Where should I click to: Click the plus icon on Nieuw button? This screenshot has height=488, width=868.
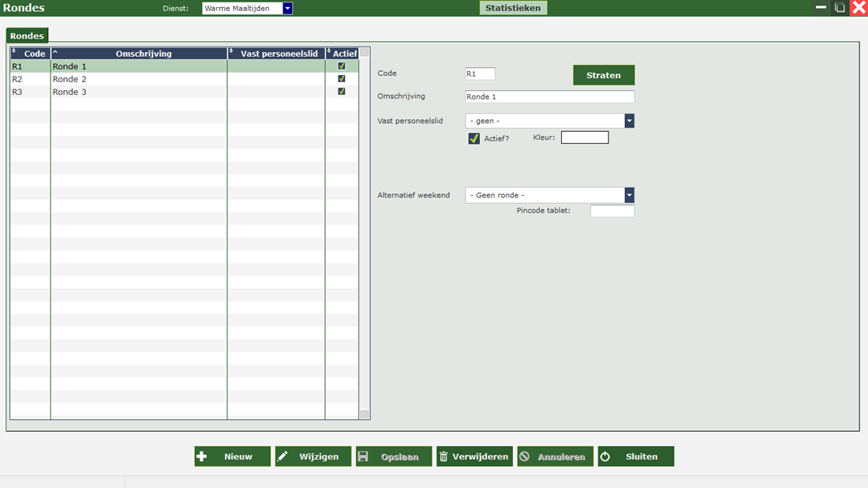[202, 456]
